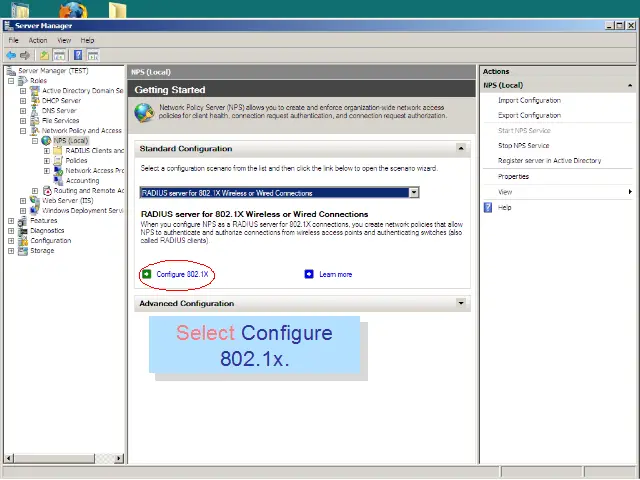Open the File menu

[13, 40]
